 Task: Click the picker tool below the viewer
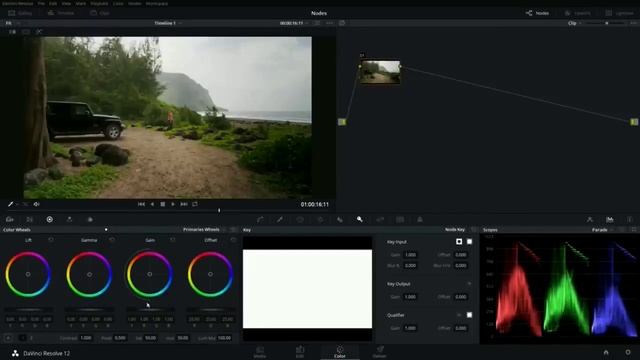click(x=11, y=204)
